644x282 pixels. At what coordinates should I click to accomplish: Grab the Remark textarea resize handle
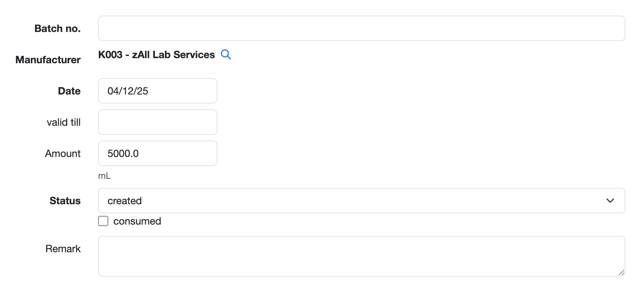coord(621,272)
